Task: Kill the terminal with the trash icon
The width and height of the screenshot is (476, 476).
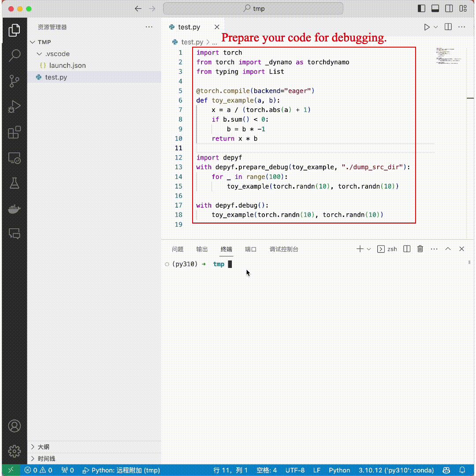Action: 420,249
